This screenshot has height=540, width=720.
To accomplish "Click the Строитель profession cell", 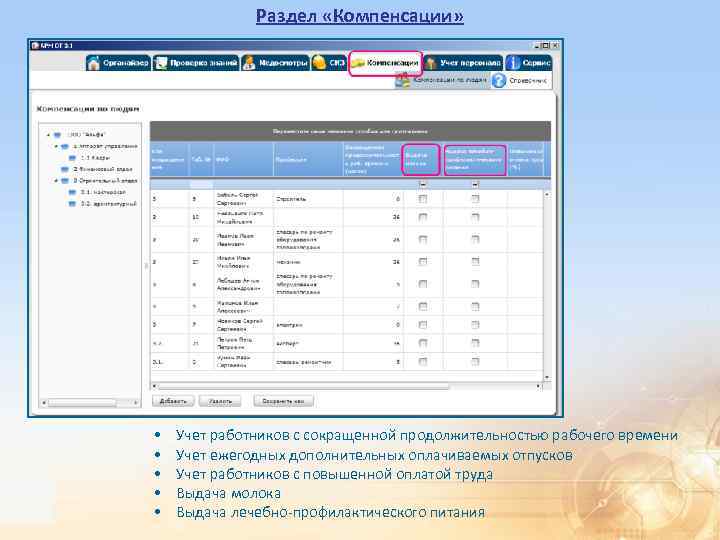I will coord(308,199).
